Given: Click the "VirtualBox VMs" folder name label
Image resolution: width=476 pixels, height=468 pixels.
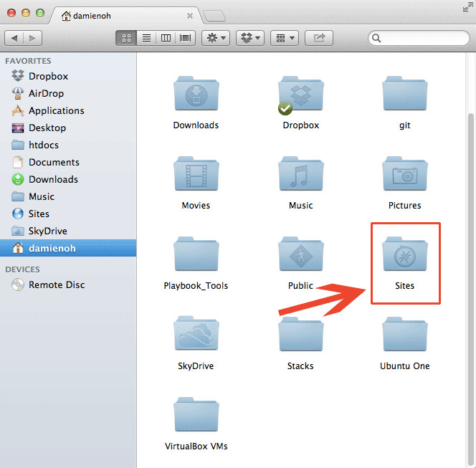Looking at the screenshot, I should 196,446.
